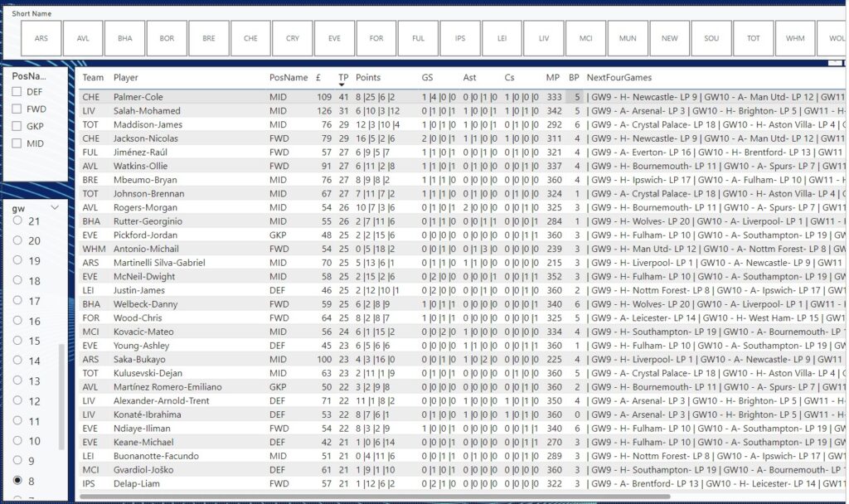Click the table's horizontal scrollbar
This screenshot has width=849, height=504.
[x=373, y=497]
